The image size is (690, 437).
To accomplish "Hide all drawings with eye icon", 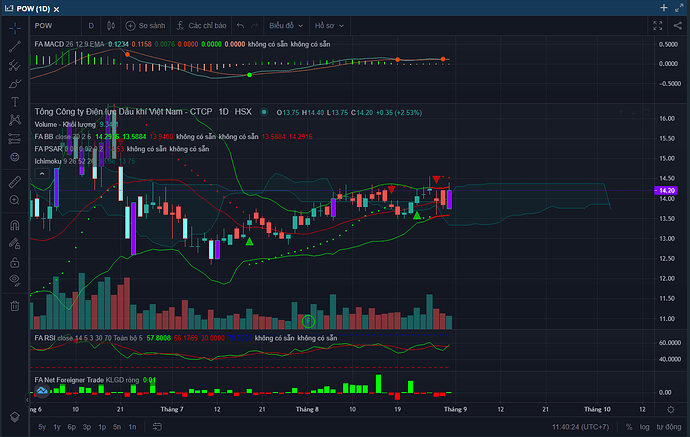I will point(15,278).
